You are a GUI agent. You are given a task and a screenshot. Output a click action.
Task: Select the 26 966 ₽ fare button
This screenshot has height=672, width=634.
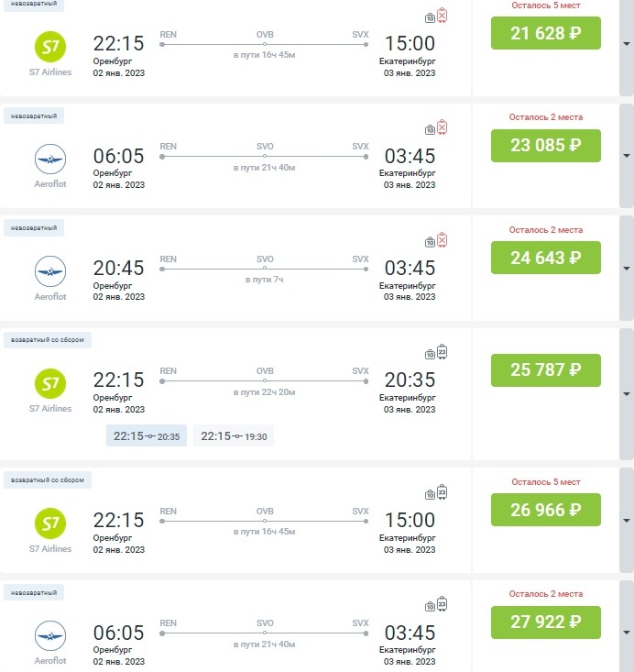point(545,510)
